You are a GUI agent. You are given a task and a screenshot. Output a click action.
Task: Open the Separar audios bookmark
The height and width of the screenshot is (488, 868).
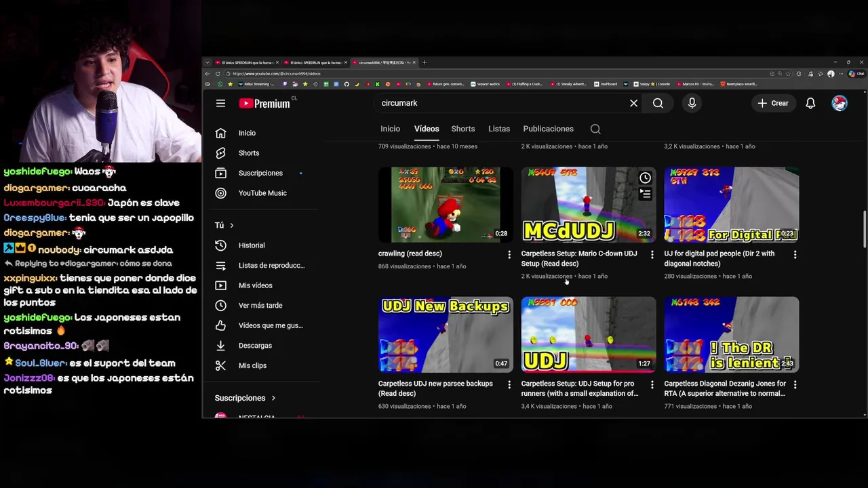click(x=485, y=84)
